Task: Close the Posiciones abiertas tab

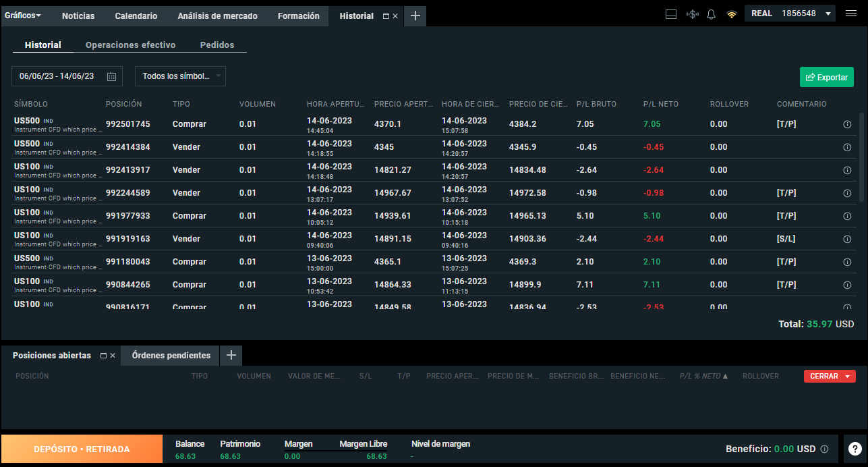Action: 113,356
